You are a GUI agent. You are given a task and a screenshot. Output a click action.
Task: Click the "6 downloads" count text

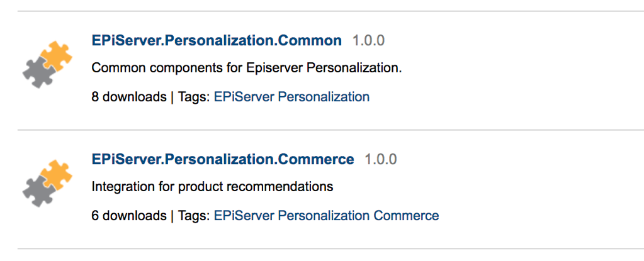tap(129, 216)
